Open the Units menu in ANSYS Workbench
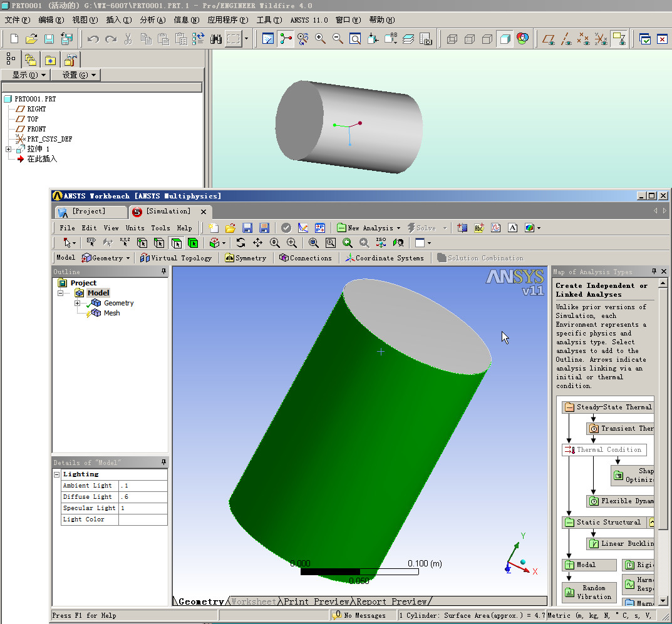 point(135,228)
